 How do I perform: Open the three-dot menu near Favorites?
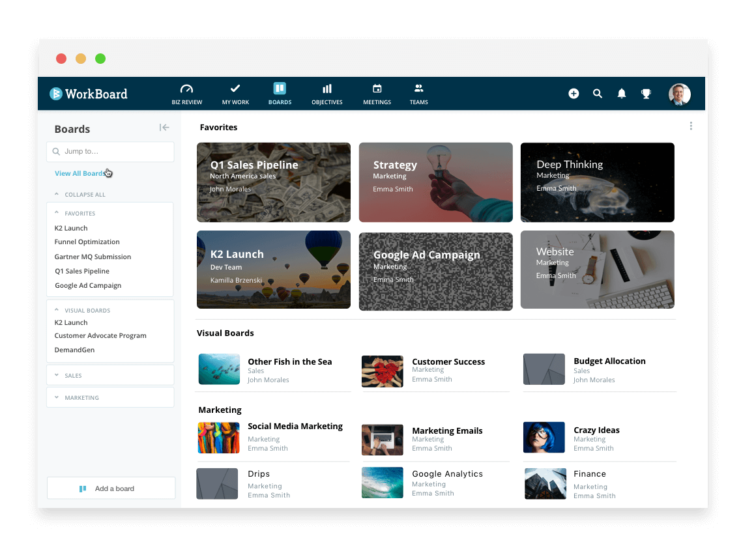[691, 125]
